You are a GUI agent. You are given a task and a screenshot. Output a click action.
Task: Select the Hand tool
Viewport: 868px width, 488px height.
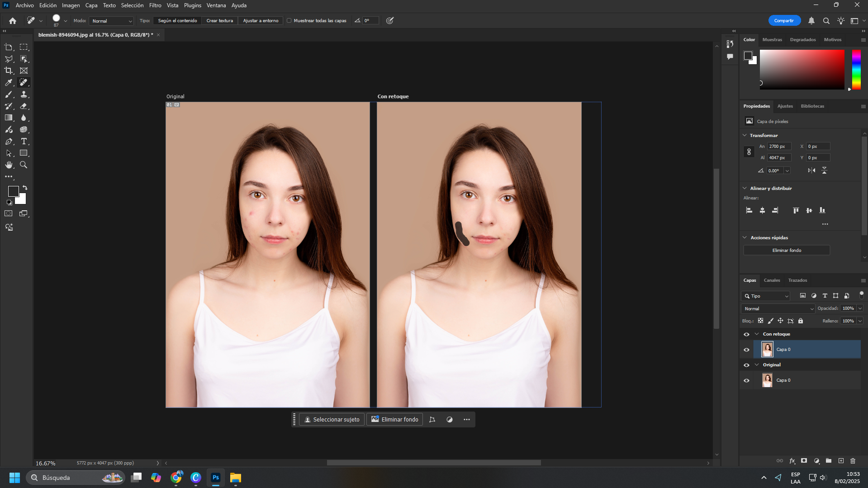(x=9, y=165)
